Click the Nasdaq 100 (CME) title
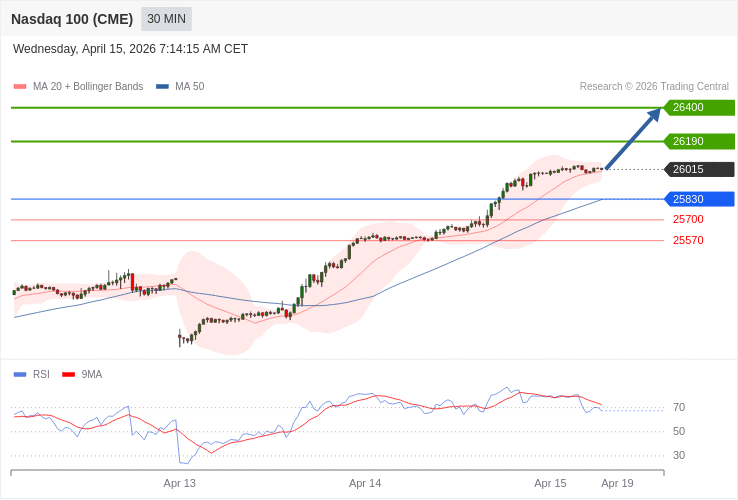738x500 pixels. tap(72, 19)
